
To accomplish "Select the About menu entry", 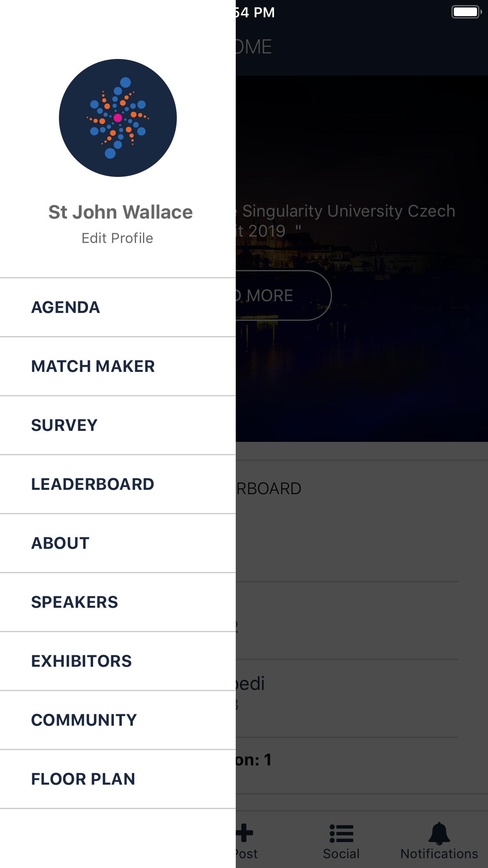I will click(61, 543).
